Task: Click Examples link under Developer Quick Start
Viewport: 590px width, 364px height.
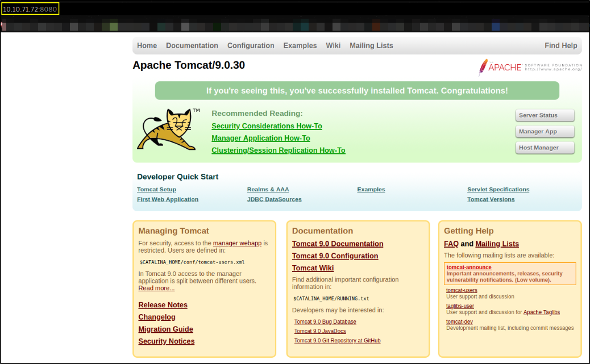Action: (371, 190)
